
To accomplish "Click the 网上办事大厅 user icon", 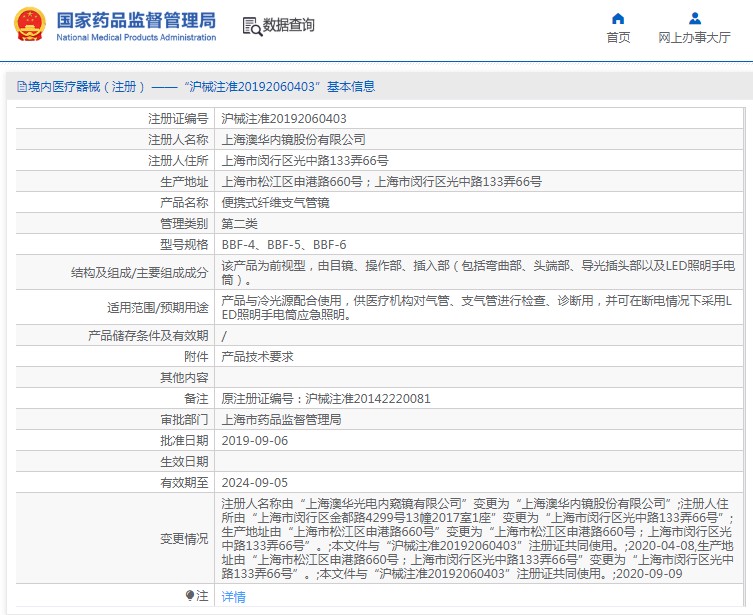I will (694, 19).
